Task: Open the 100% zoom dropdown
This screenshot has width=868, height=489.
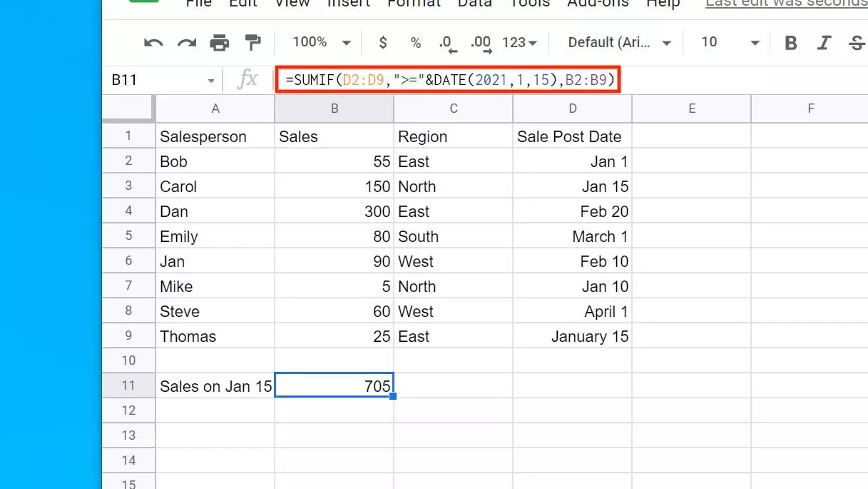Action: click(x=322, y=43)
